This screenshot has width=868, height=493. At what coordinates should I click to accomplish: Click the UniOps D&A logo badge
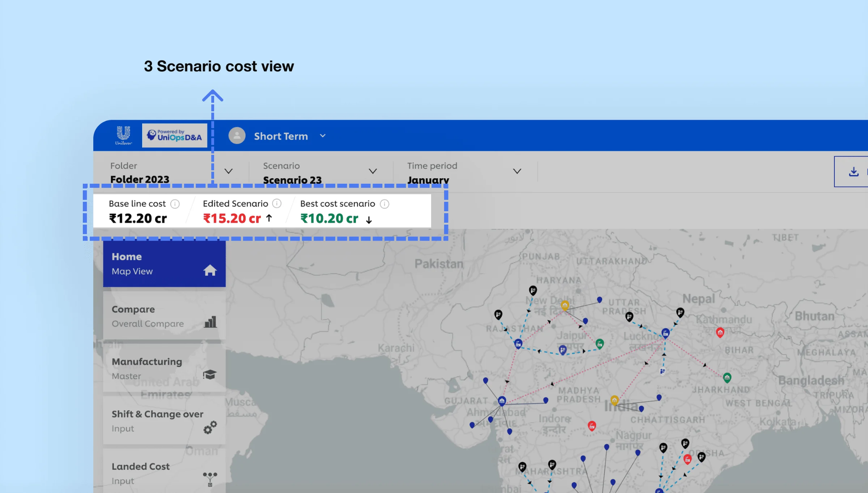[x=175, y=136]
